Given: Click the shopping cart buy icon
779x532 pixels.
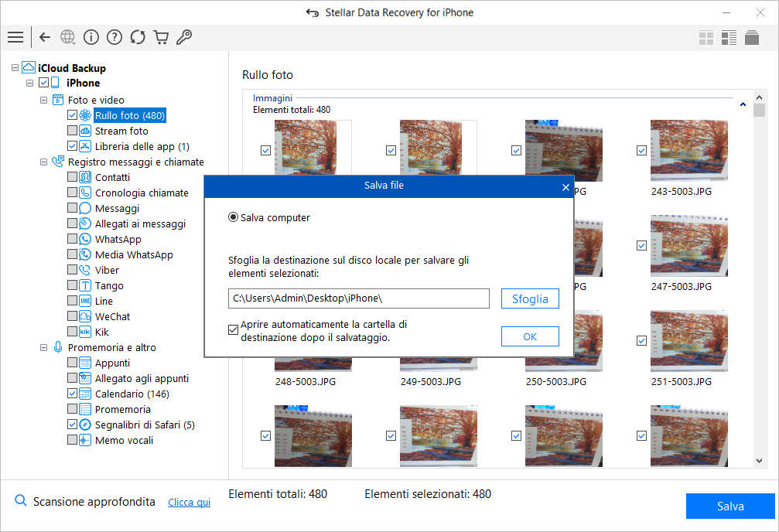Looking at the screenshot, I should pos(161,37).
